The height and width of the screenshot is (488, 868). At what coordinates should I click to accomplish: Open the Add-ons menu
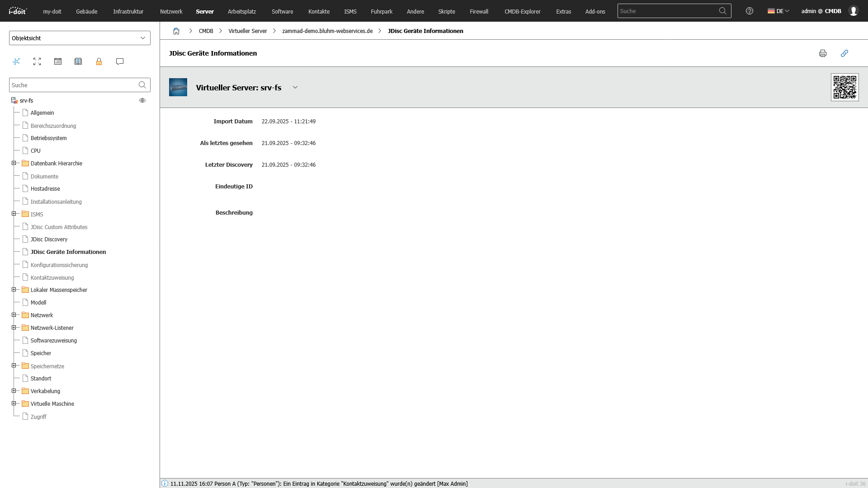[x=595, y=11]
